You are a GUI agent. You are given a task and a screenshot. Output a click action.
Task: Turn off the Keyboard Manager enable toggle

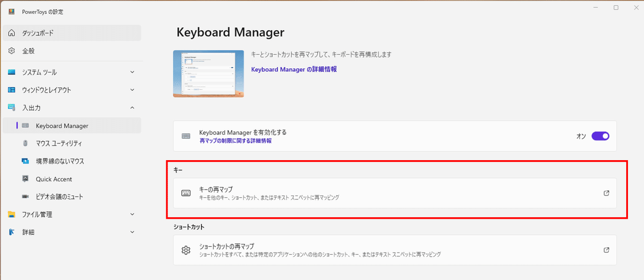point(601,136)
